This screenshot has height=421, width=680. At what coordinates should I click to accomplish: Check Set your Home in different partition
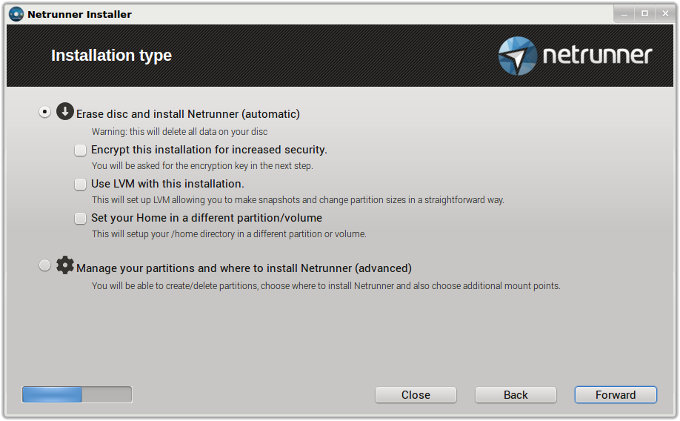point(80,218)
